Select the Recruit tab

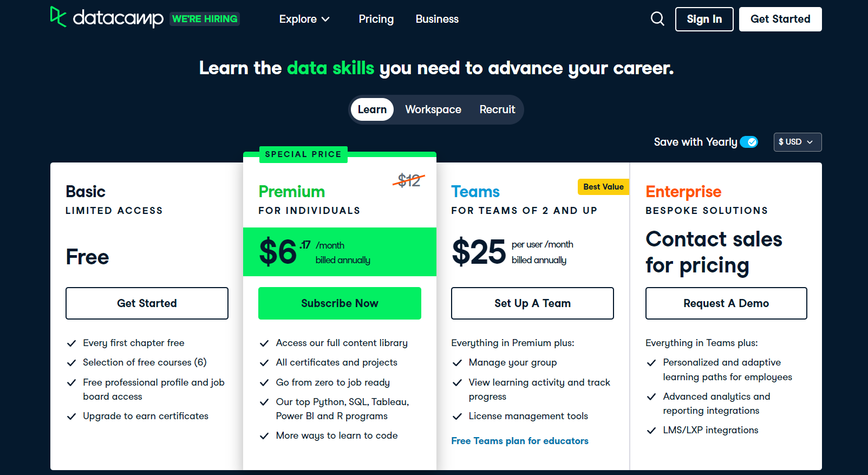[x=497, y=109]
